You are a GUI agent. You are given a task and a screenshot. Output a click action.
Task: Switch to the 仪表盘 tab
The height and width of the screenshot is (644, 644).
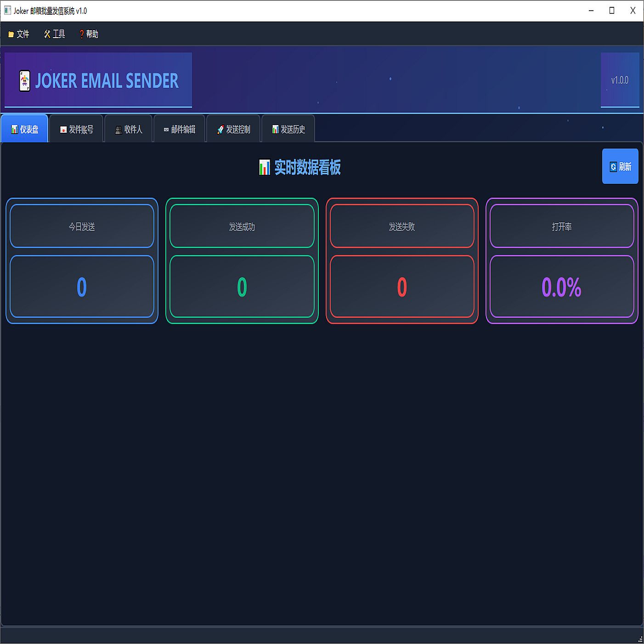tap(25, 130)
